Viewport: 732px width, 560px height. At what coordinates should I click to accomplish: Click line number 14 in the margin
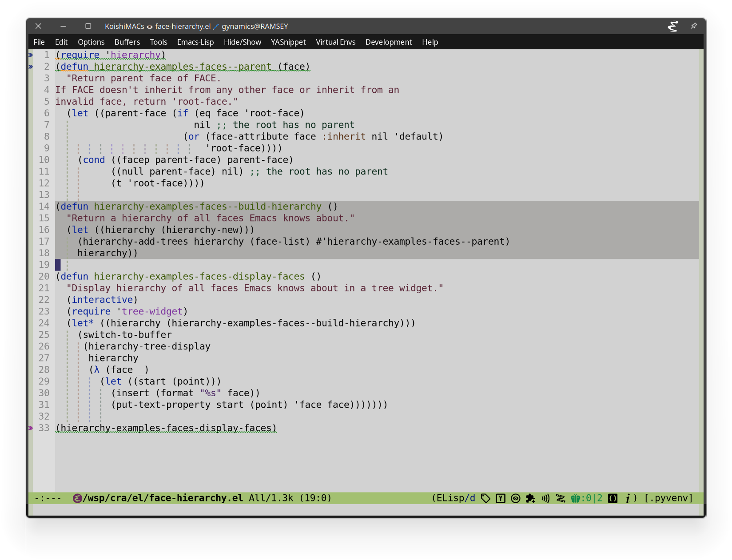[x=44, y=207]
